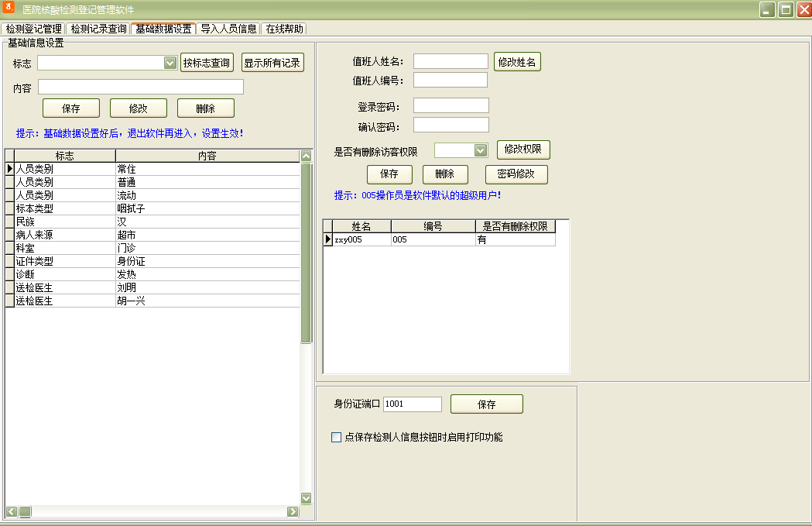This screenshot has height=526, width=812.
Task: Minimize the application window
Action: click(767, 10)
